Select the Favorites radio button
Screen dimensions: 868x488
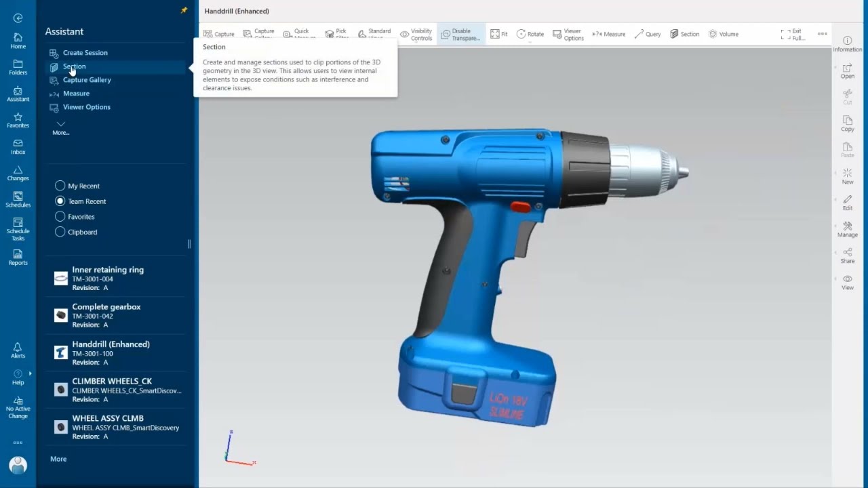click(x=60, y=217)
